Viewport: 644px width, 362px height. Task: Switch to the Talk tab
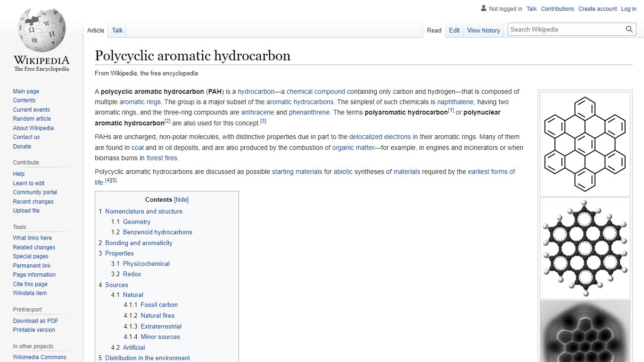click(117, 30)
